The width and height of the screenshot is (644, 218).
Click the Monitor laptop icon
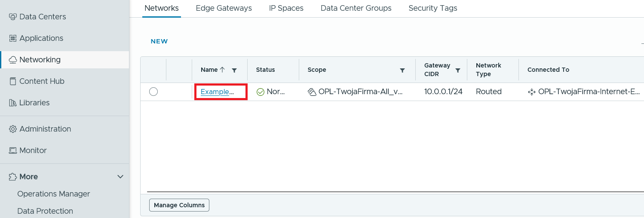pyautogui.click(x=13, y=150)
